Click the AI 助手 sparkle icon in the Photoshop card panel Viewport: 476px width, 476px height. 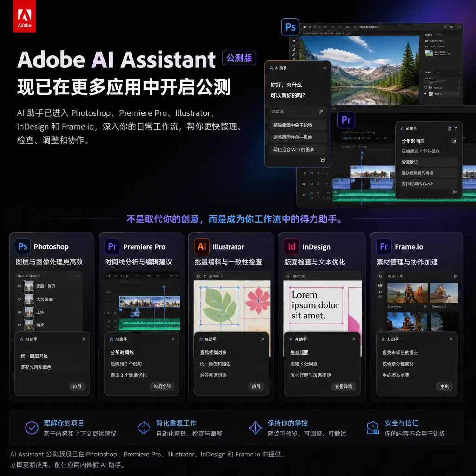21,339
